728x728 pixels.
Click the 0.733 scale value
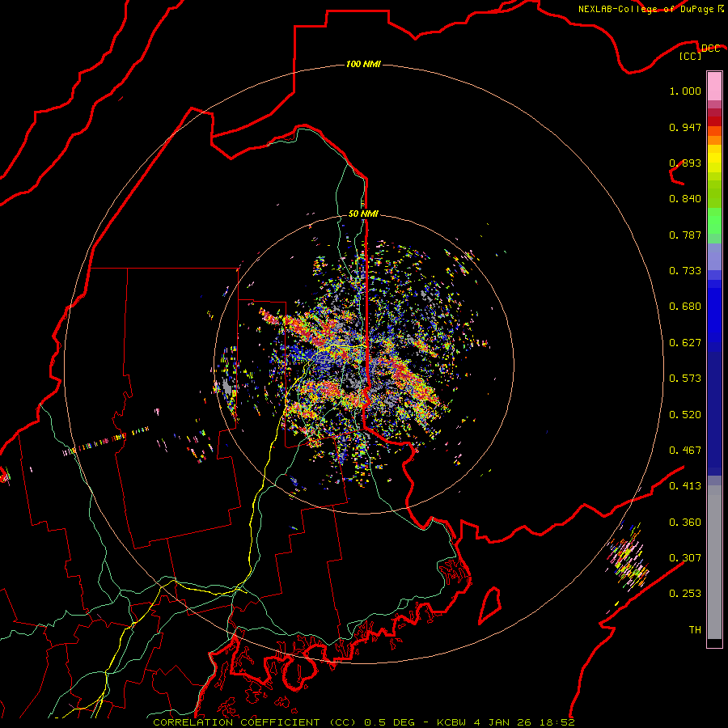click(685, 271)
